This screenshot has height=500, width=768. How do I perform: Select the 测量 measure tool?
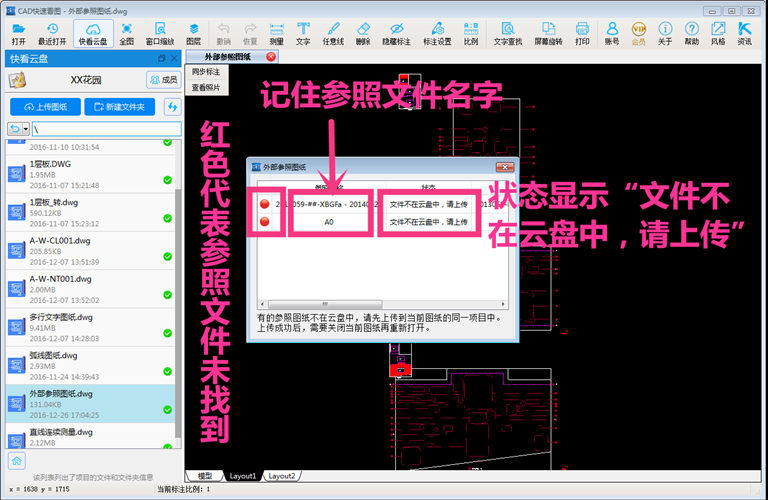pyautogui.click(x=277, y=34)
